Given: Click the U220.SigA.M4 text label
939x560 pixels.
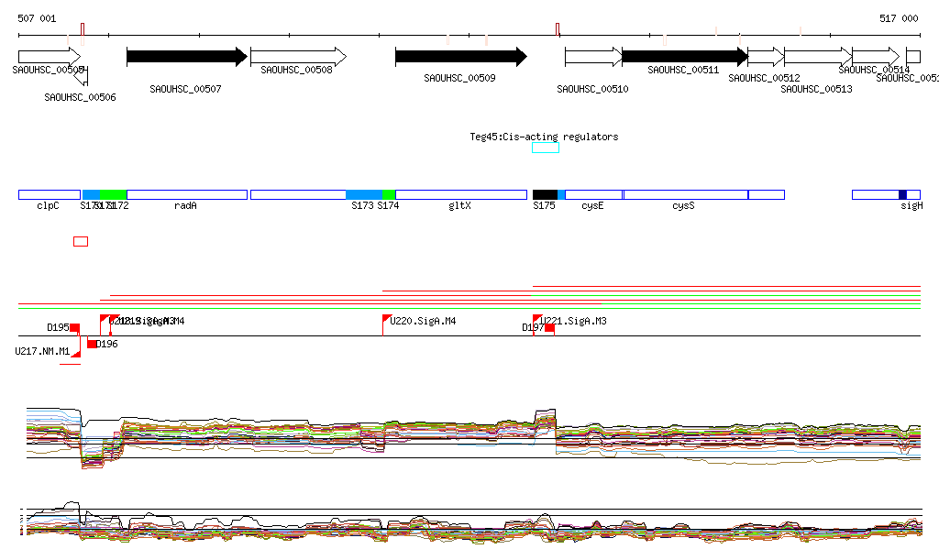Looking at the screenshot, I should pos(423,322).
